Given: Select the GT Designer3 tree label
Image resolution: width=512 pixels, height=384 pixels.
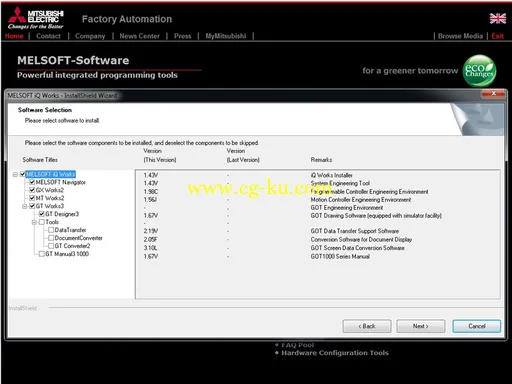Looking at the screenshot, I should [x=62, y=214].
